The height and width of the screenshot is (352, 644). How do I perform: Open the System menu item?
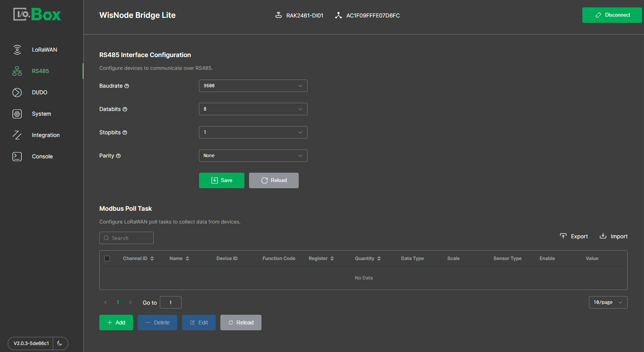click(x=42, y=114)
